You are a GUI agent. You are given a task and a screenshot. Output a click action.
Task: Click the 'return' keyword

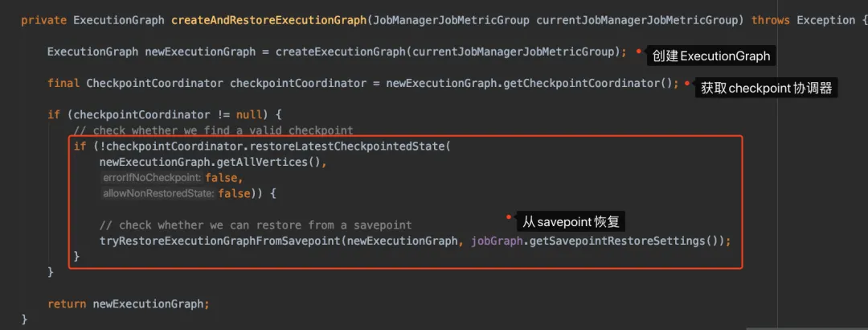point(67,304)
